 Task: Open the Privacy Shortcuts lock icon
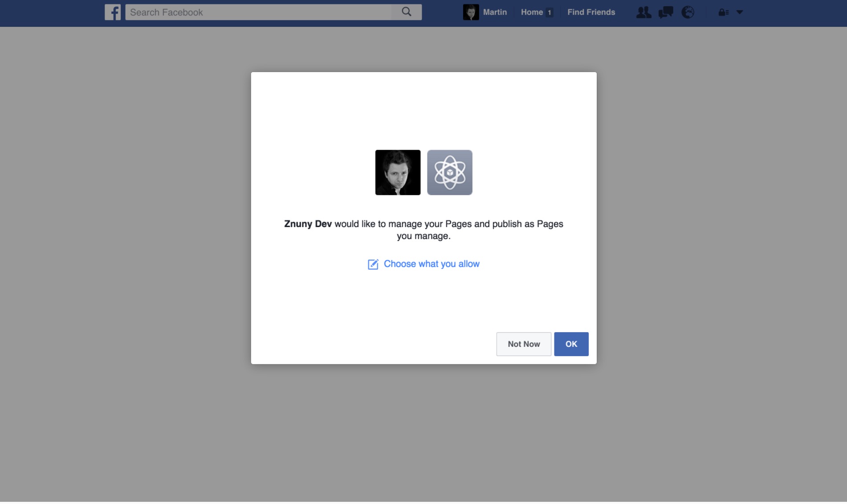coord(723,12)
